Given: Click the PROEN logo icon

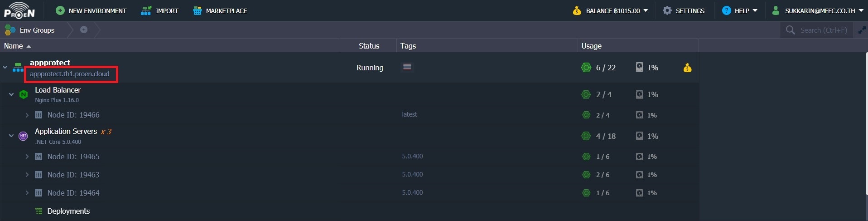Looking at the screenshot, I should pos(19,10).
